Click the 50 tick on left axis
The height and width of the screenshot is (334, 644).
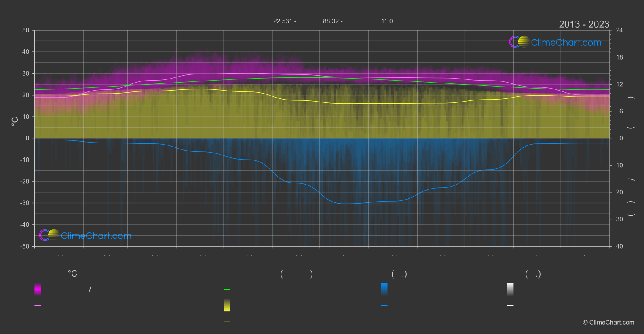[26, 30]
